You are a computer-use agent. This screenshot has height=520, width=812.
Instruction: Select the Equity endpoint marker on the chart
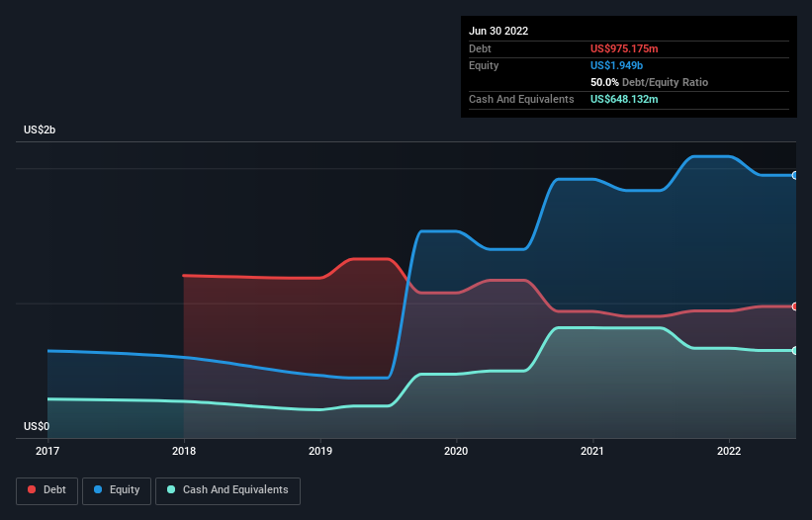[795, 175]
